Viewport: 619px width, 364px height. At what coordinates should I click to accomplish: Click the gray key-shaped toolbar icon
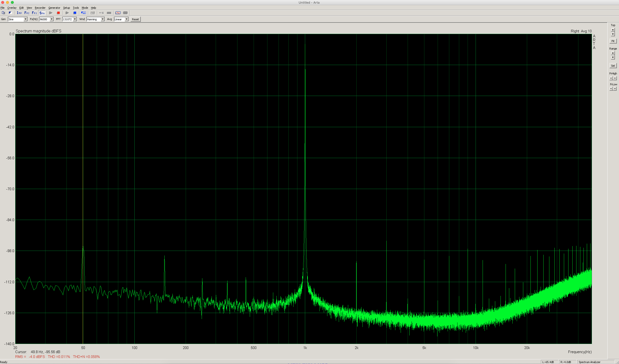pos(102,13)
